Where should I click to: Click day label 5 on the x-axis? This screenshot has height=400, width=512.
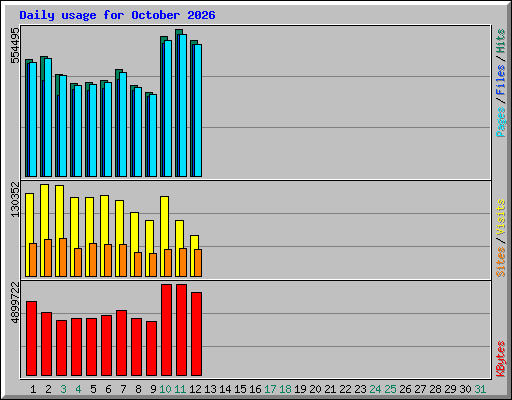[x=93, y=389]
